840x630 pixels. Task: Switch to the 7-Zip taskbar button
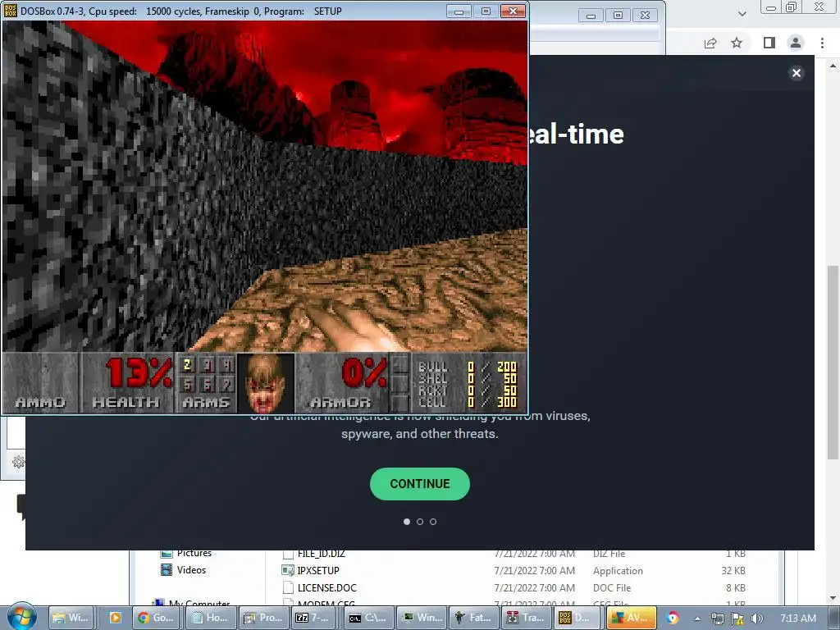coord(316,618)
